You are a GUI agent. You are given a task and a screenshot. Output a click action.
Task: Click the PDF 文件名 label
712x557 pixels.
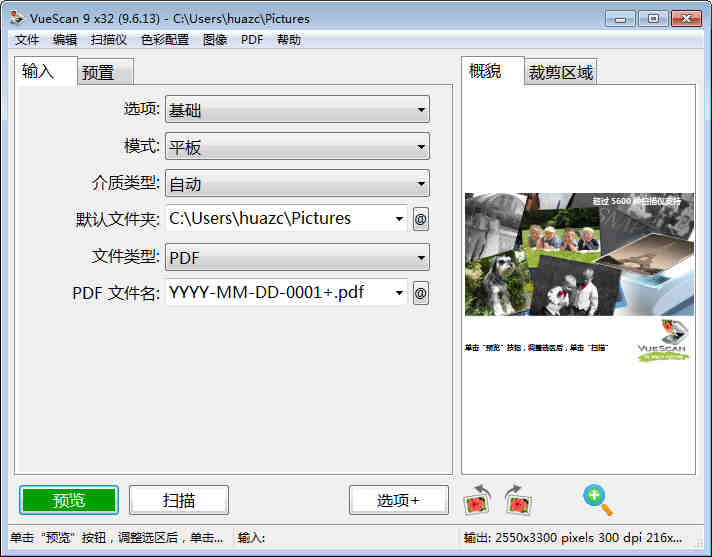[x=116, y=293]
